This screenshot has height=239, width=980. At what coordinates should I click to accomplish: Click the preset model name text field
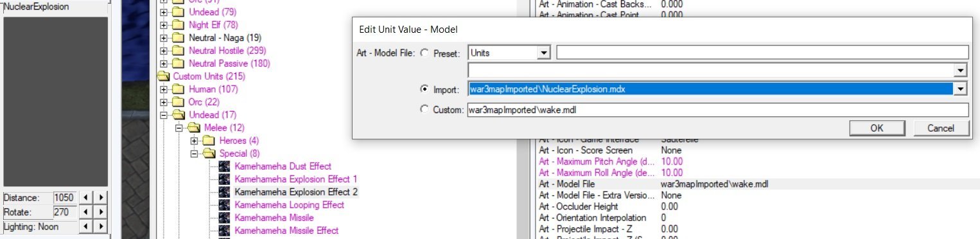click(x=762, y=53)
